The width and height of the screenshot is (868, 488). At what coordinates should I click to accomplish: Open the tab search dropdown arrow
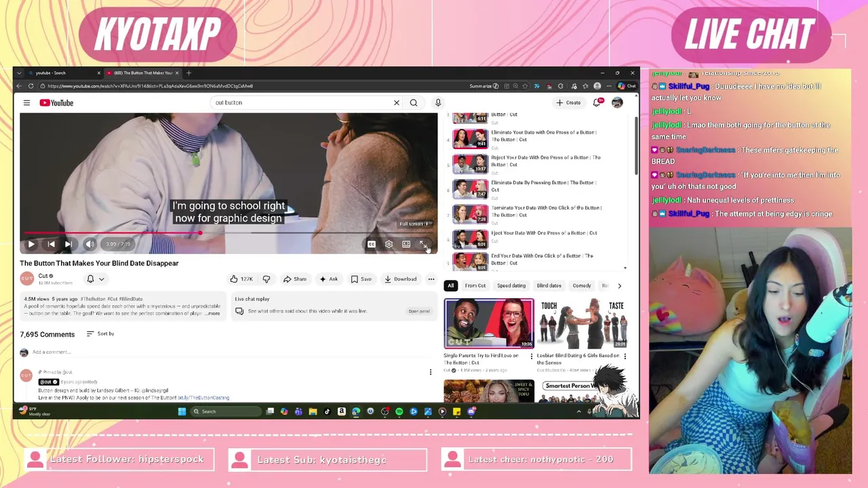point(19,73)
